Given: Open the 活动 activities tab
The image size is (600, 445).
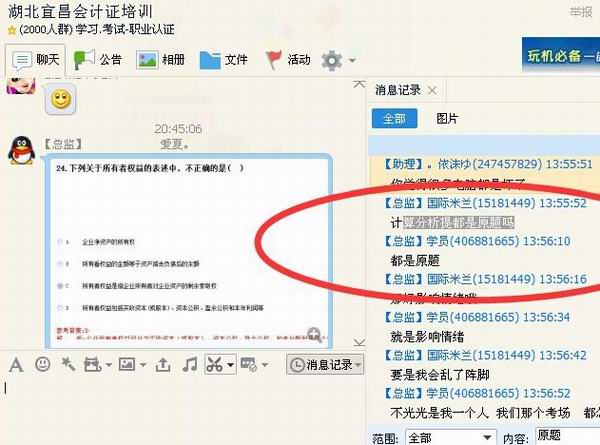Looking at the screenshot, I should pyautogui.click(x=287, y=60).
